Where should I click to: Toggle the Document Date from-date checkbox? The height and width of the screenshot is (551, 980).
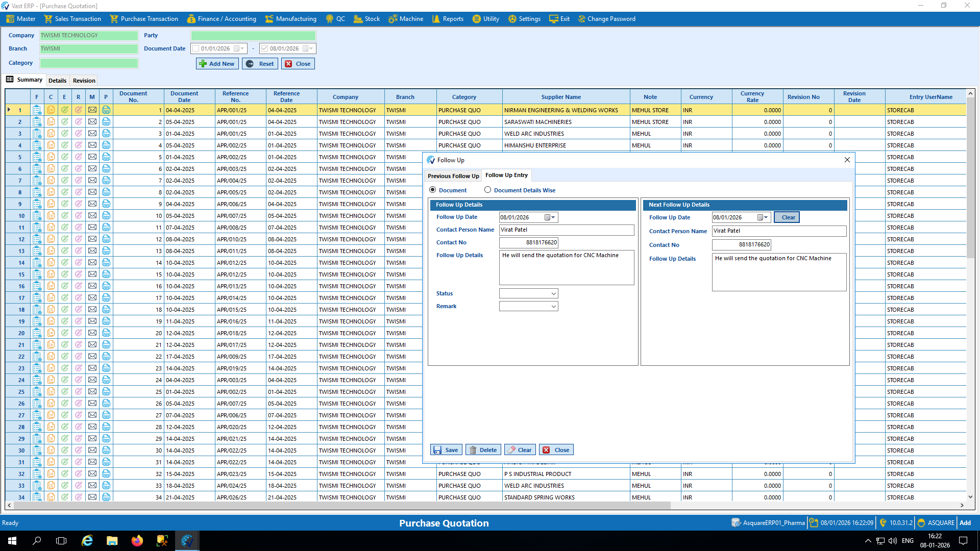pyautogui.click(x=195, y=48)
